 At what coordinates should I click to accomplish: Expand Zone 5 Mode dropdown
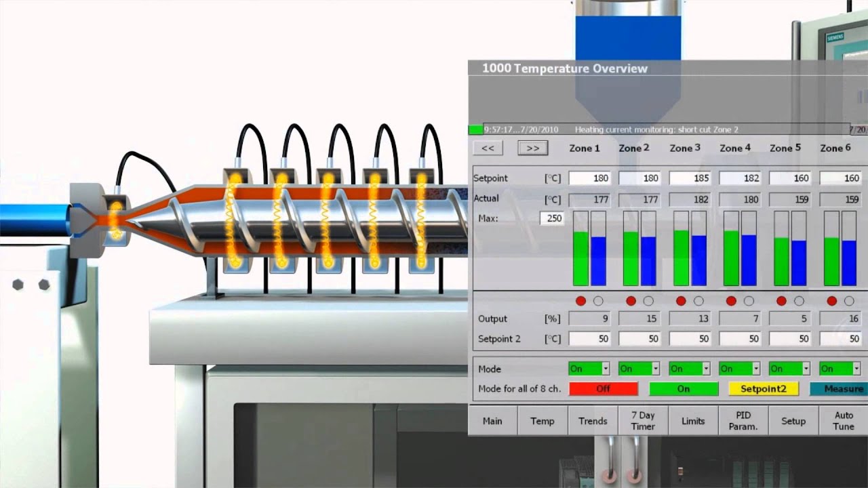[x=806, y=369]
